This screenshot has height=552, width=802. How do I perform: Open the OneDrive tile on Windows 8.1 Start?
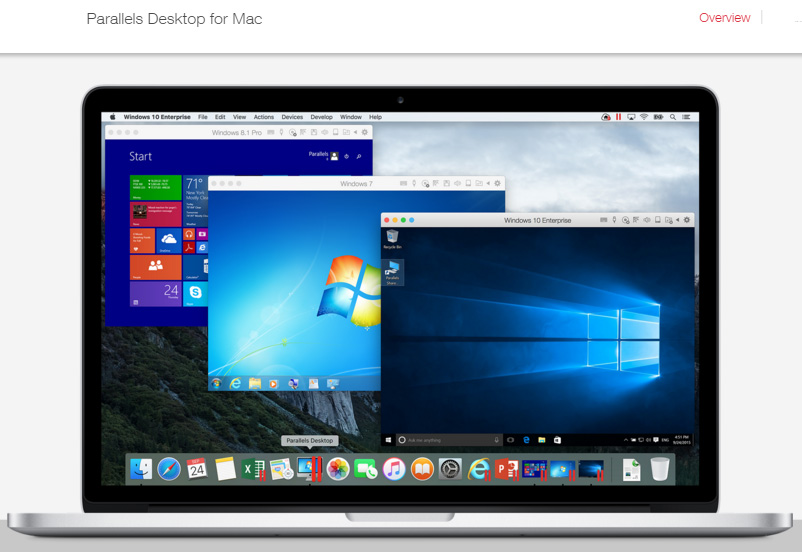pos(169,241)
